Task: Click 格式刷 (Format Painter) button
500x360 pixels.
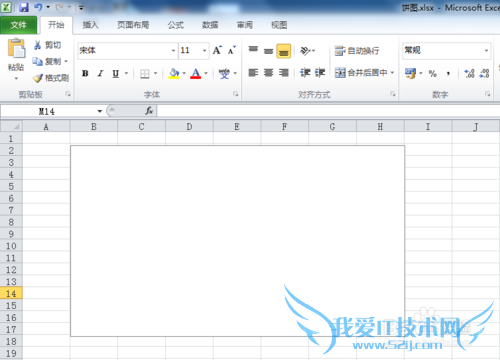Action: point(51,78)
